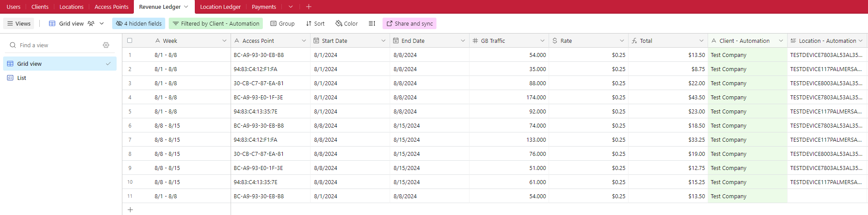
Task: Expand the Revenue Ledger tab options chevron
Action: point(186,7)
